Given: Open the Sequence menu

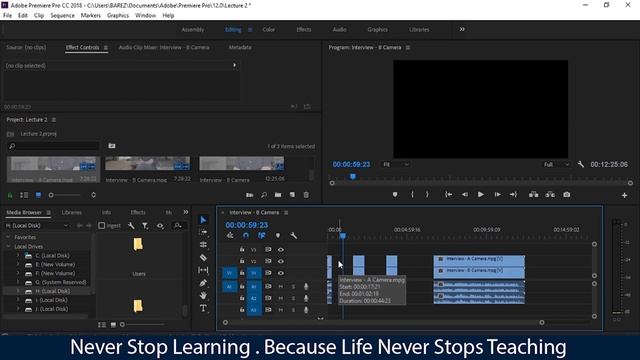Looking at the screenshot, I should [62, 16].
